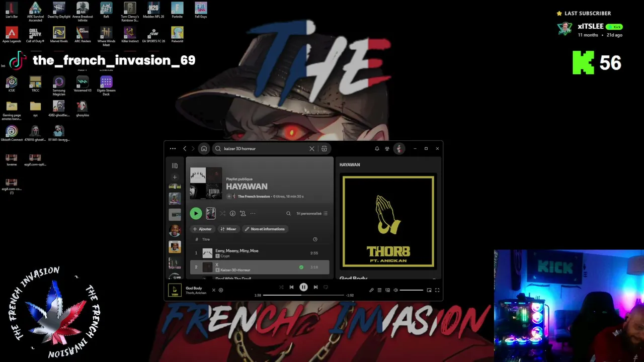Sort tracks by the duration clock column
The image size is (644, 362).
[315, 239]
